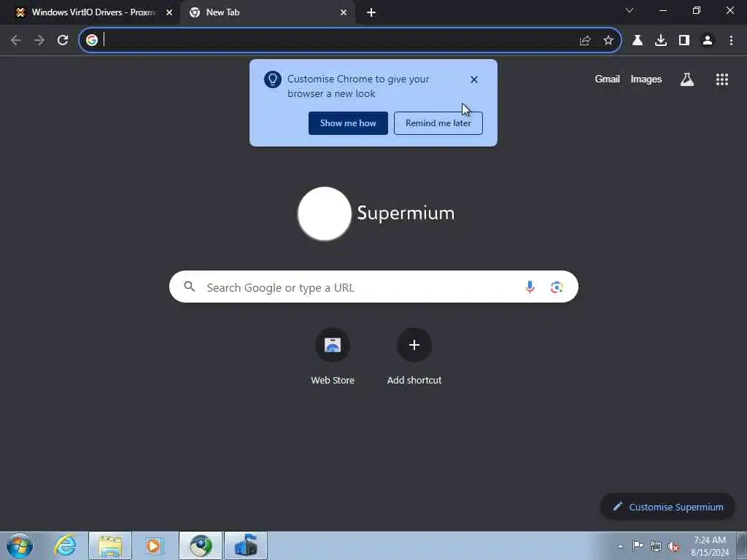Screen dimensions: 747x560
Task: Reload the page with the refresh icon
Action: click(63, 41)
